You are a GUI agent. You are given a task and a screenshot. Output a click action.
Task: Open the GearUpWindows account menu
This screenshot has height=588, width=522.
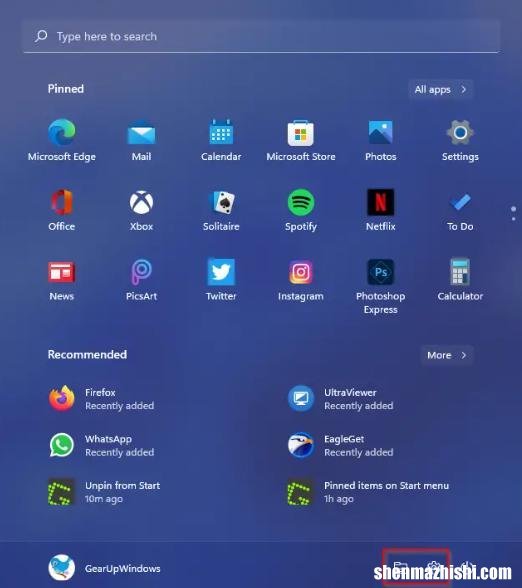pyautogui.click(x=104, y=568)
